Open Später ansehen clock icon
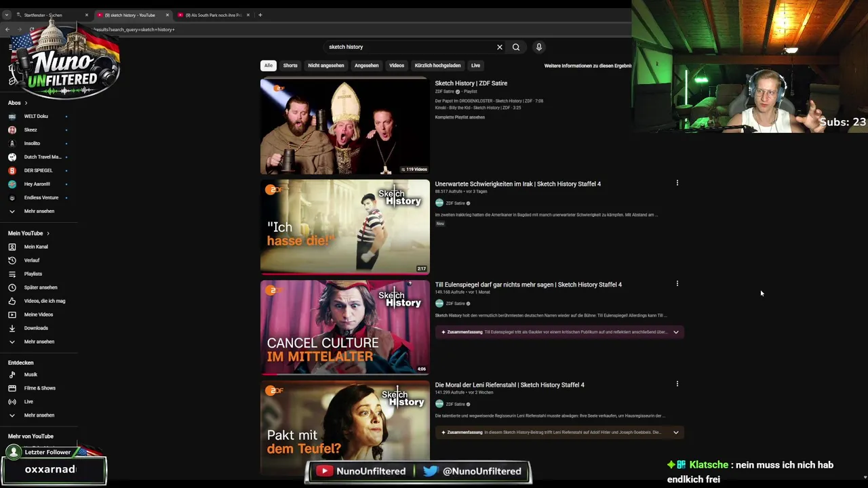Screen dimensions: 868x488 [x=12, y=287]
